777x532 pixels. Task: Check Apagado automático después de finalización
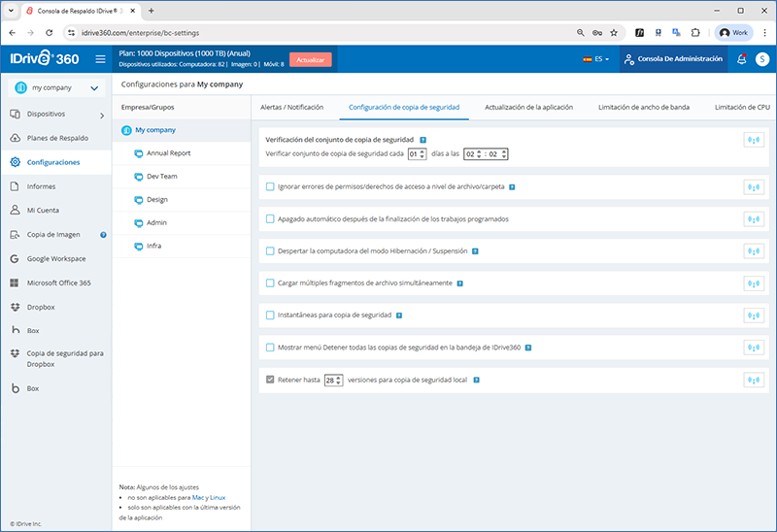[270, 218]
